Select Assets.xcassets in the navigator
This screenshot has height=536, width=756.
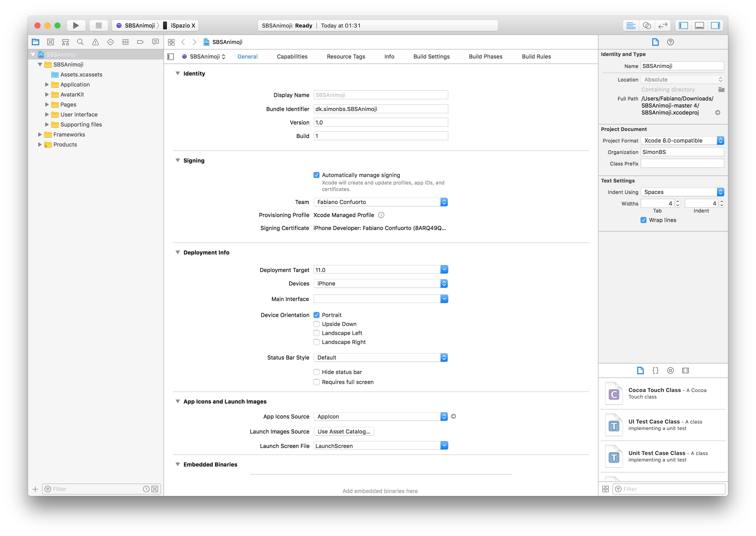coord(81,74)
